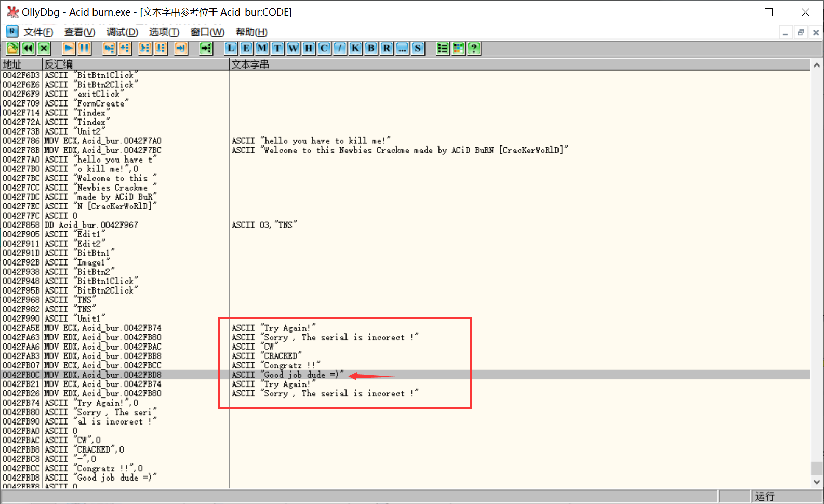Screen dimensions: 824x504
Task: Select row 0042F858 DD Acid_bur.0042F967
Action: point(405,225)
